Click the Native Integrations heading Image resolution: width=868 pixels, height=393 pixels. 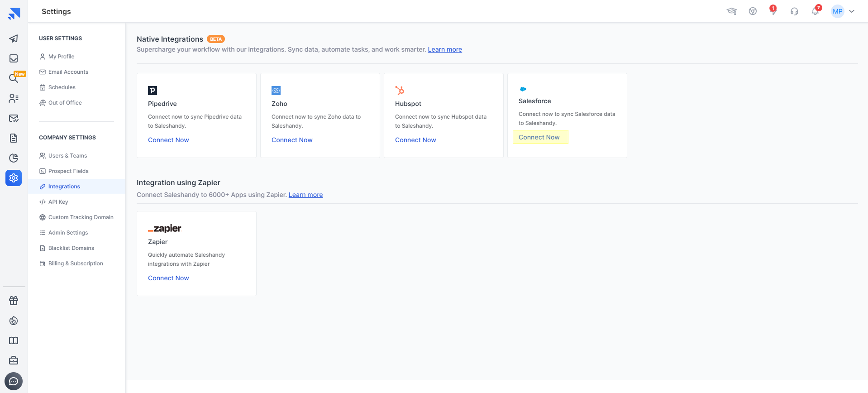170,39
